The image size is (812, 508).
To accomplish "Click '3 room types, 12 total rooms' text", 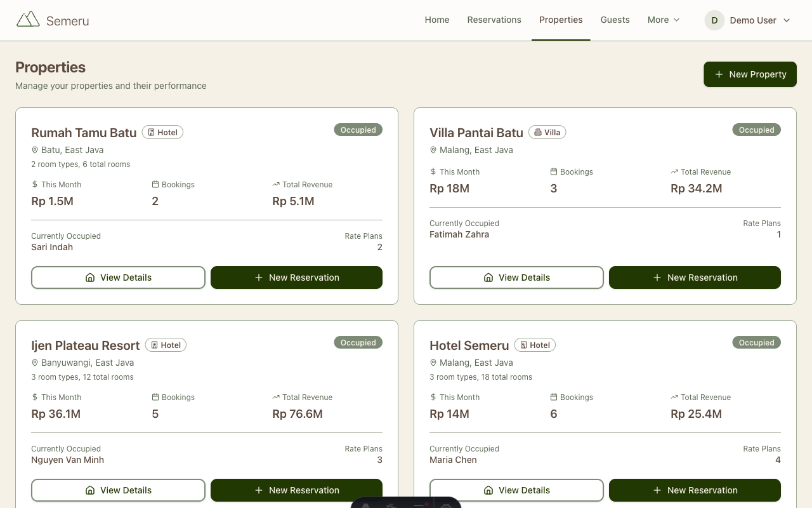I will pyautogui.click(x=82, y=377).
